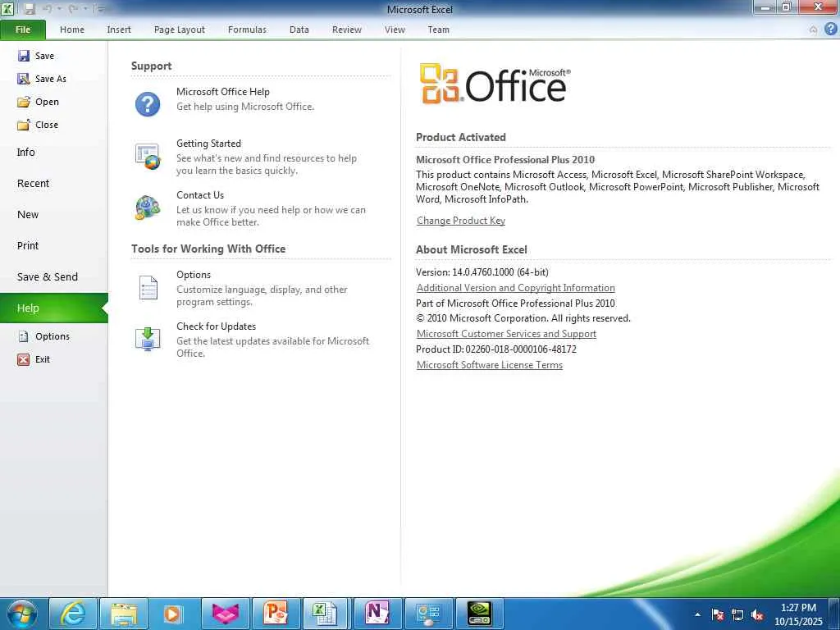Click the quick access Undo icon
840x630 pixels.
pos(48,8)
